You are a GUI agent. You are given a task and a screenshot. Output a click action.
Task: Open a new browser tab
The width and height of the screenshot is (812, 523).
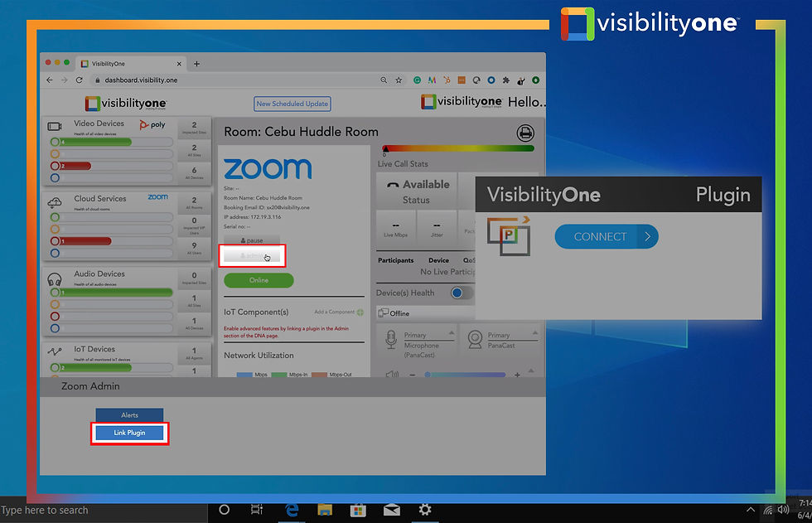click(197, 64)
